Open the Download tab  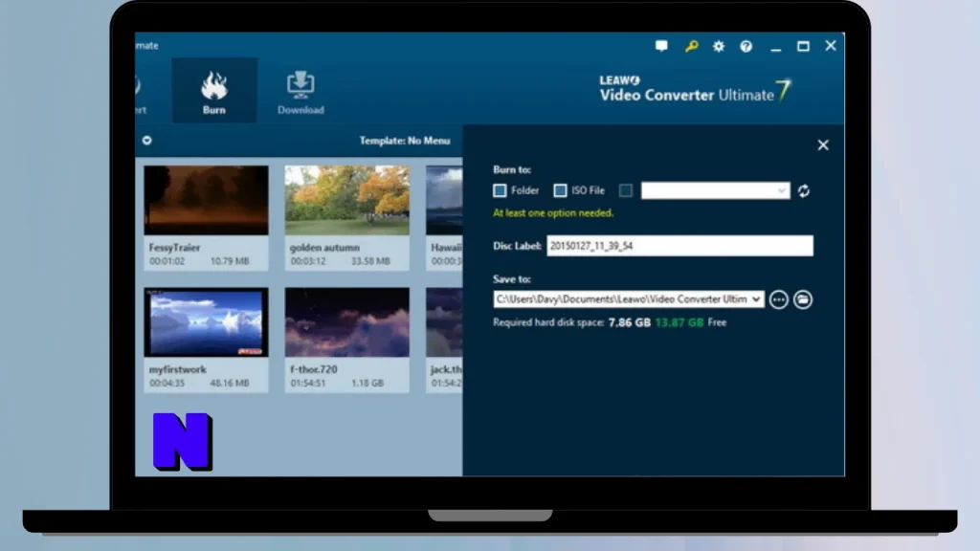click(301, 93)
